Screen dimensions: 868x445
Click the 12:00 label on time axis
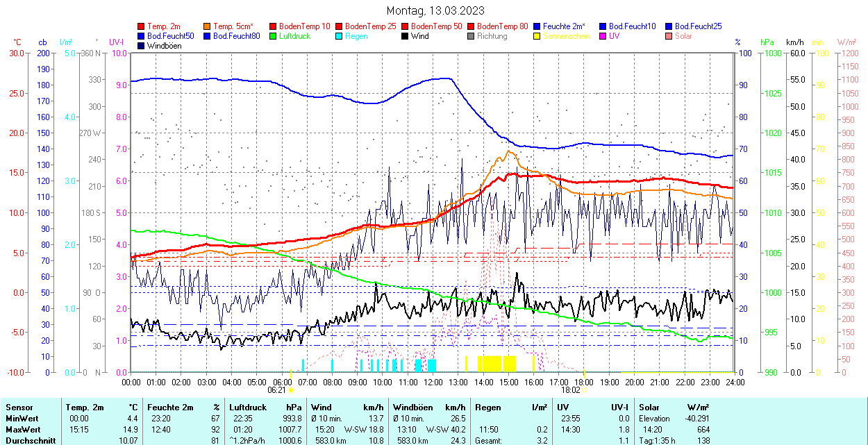(433, 382)
